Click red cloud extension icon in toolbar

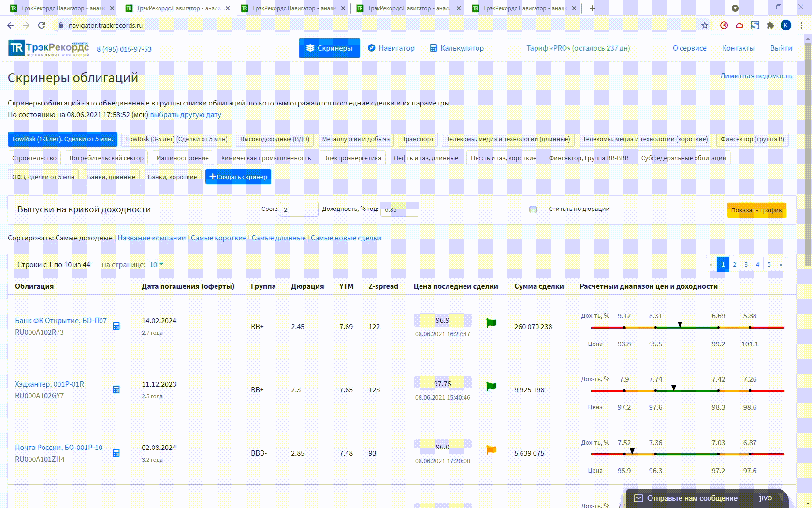pos(739,25)
